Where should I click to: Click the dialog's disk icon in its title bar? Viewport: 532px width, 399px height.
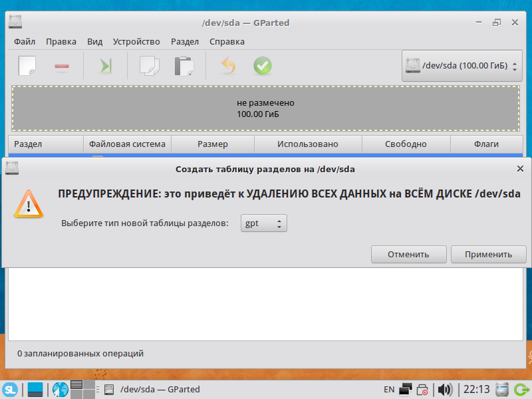tap(12, 168)
